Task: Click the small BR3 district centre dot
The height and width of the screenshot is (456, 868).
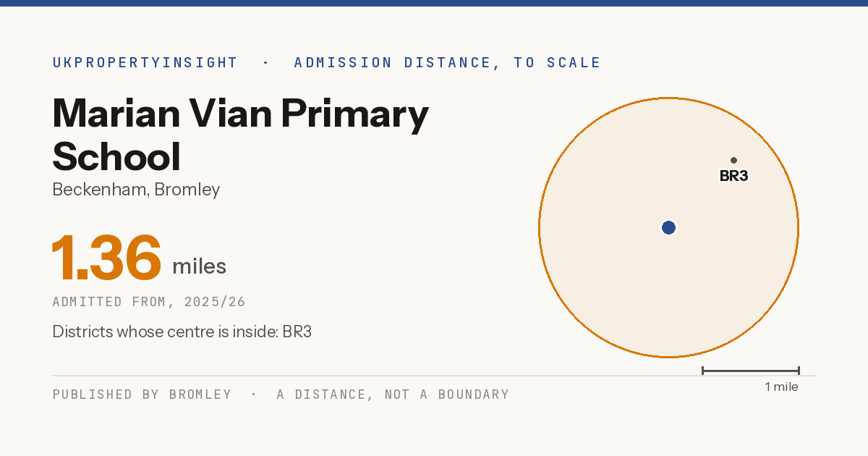Action: [x=733, y=160]
